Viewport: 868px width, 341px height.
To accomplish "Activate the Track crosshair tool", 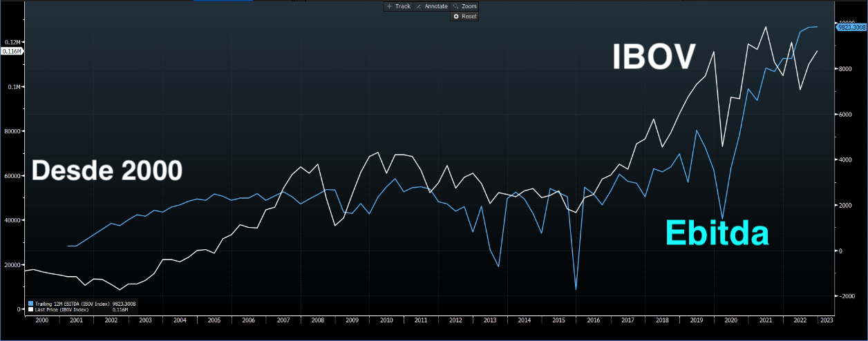I will click(x=399, y=6).
